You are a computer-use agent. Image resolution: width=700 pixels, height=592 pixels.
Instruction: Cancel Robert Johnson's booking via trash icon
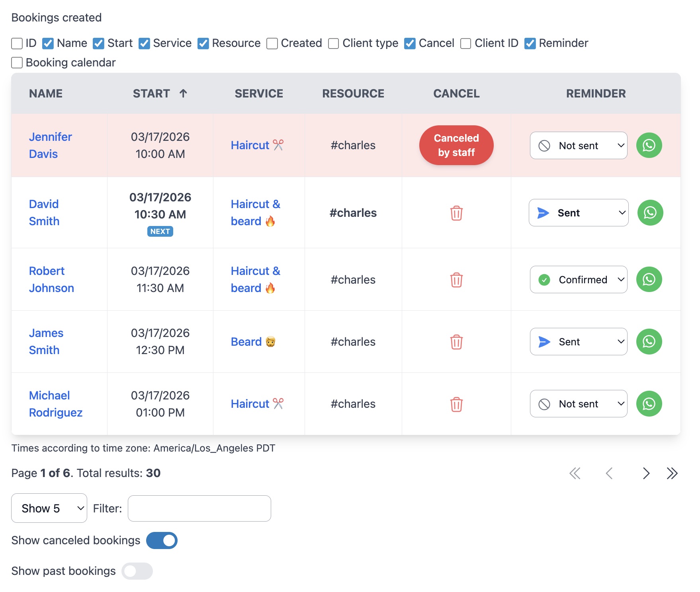(x=456, y=280)
